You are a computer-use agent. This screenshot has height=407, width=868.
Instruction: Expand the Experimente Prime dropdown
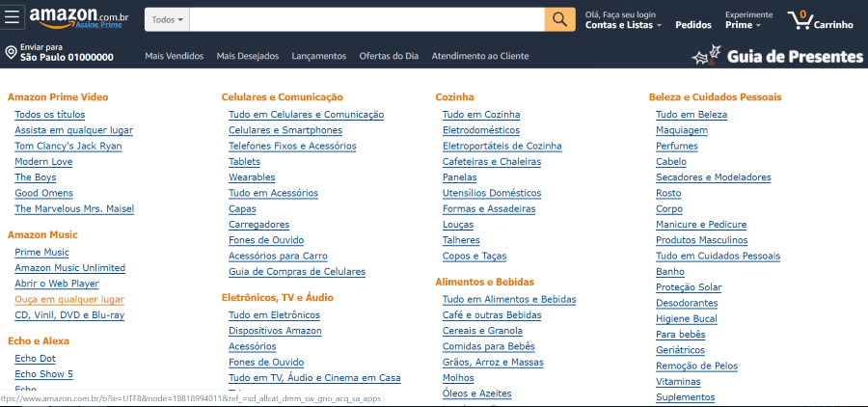pos(748,20)
